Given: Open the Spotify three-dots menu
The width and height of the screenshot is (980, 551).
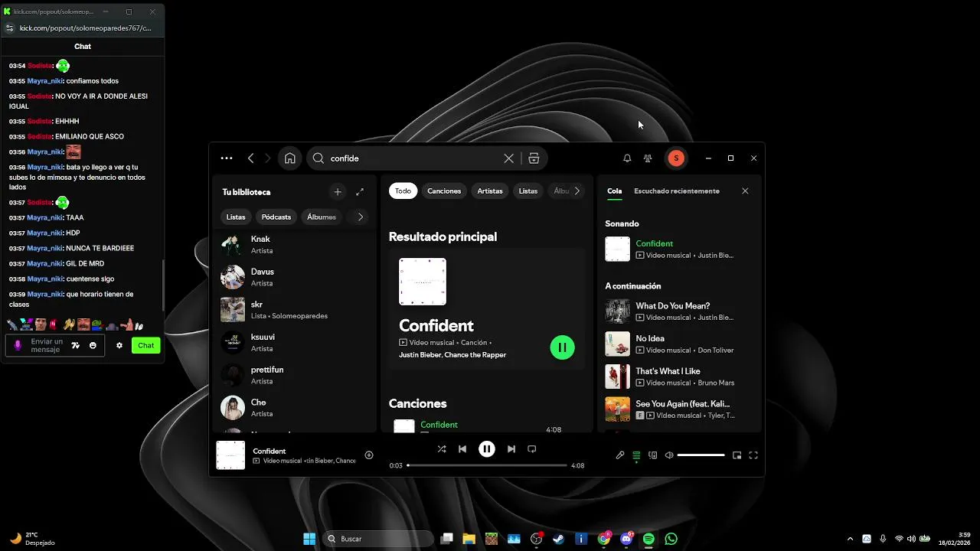Looking at the screenshot, I should coord(227,158).
